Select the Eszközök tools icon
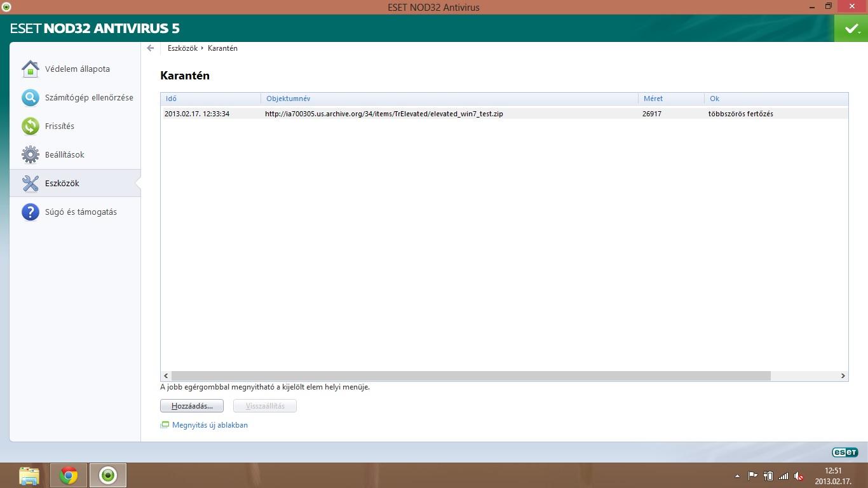This screenshot has height=488, width=868. coord(30,183)
